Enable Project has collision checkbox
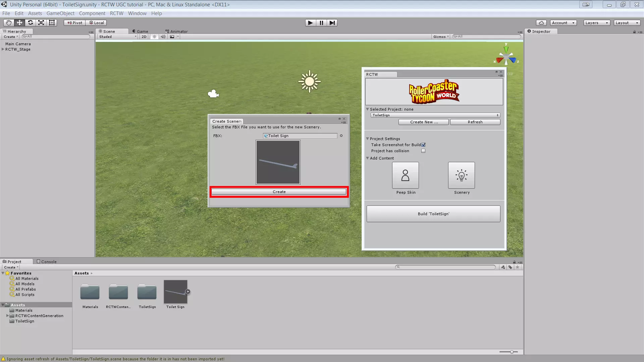The width and height of the screenshot is (644, 362). coord(423,151)
